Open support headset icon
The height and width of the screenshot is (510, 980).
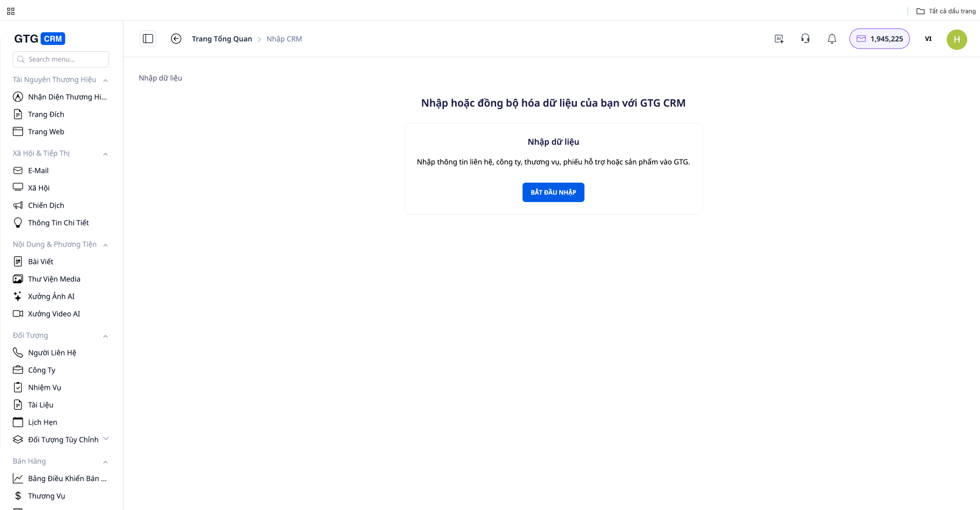tap(805, 39)
